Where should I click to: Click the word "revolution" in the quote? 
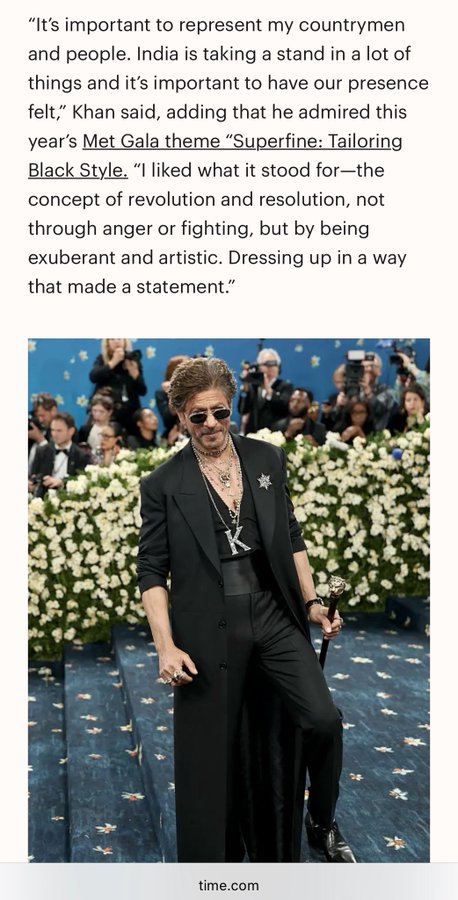tap(204, 200)
